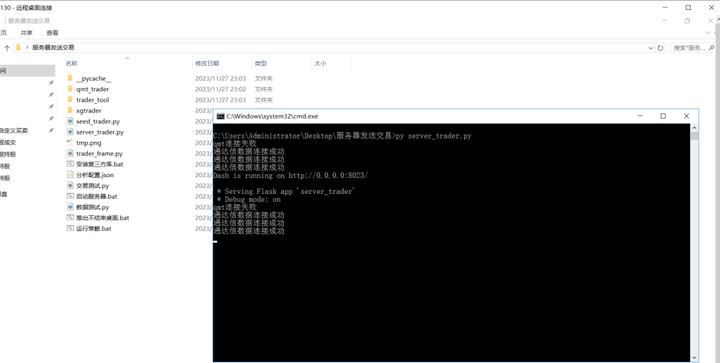Viewport: 720px width, 363px height.
Task: Click the 服务器发送交易 breadcrumb in the address bar
Action: click(x=53, y=47)
